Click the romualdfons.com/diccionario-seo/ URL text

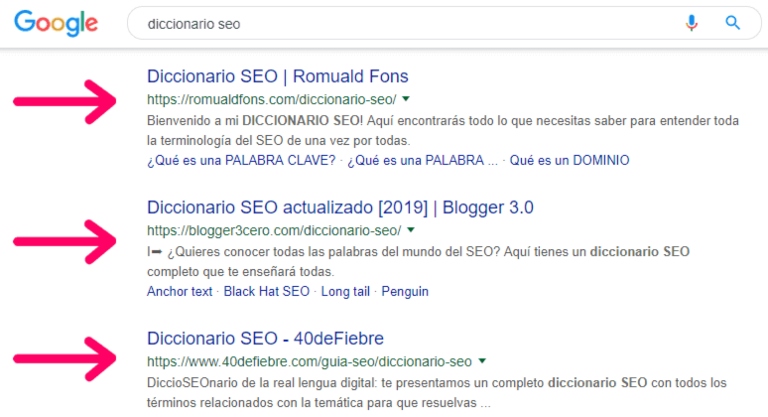point(272,99)
